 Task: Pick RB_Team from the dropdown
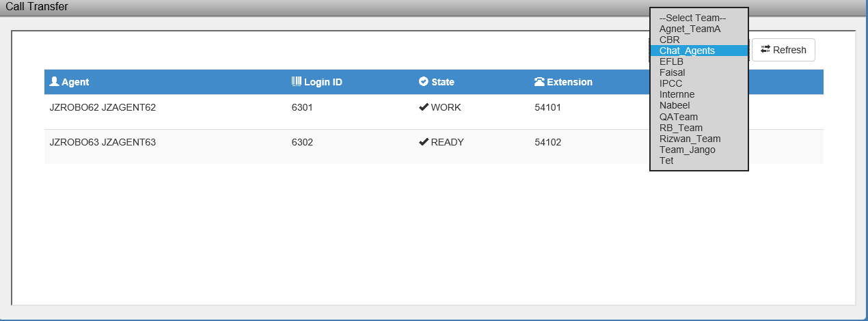(x=681, y=128)
